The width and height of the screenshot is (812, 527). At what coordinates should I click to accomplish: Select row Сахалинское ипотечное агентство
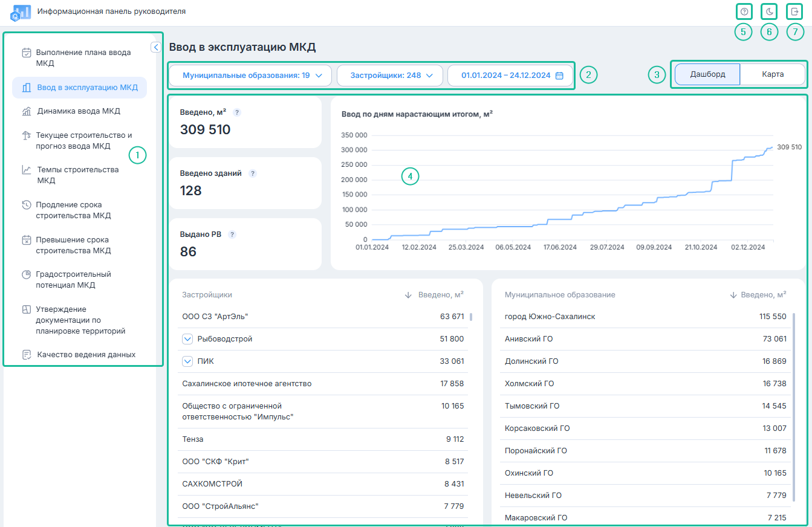click(323, 384)
